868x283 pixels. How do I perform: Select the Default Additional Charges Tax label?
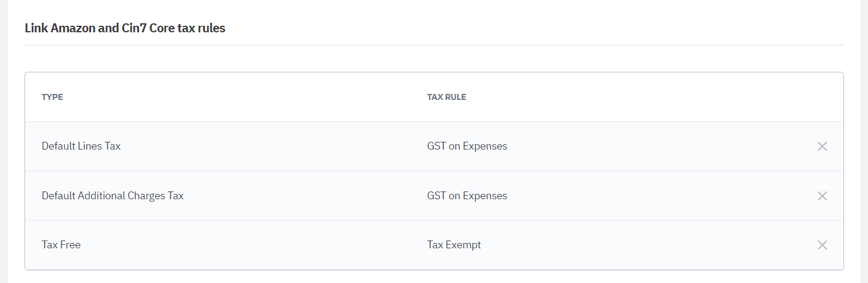[112, 196]
